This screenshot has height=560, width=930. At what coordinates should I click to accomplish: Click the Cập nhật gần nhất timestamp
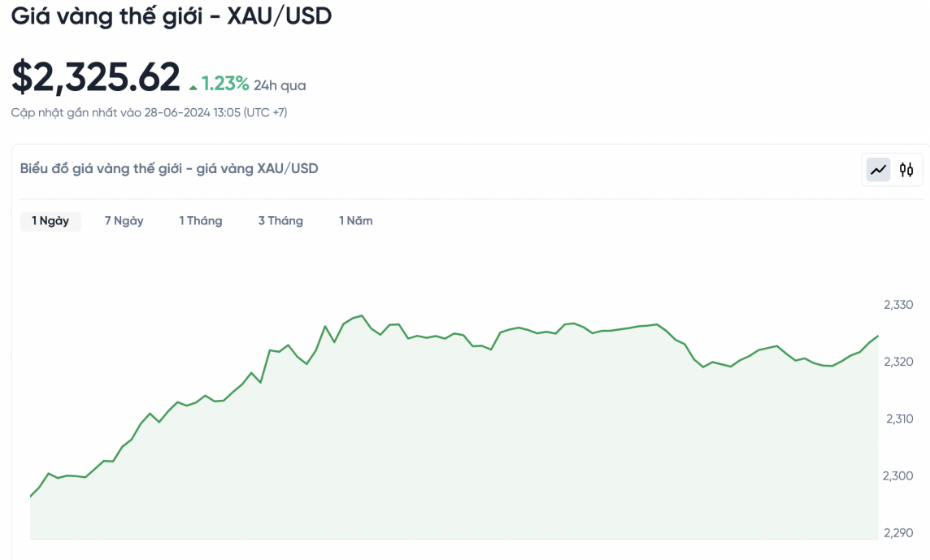pos(149,113)
